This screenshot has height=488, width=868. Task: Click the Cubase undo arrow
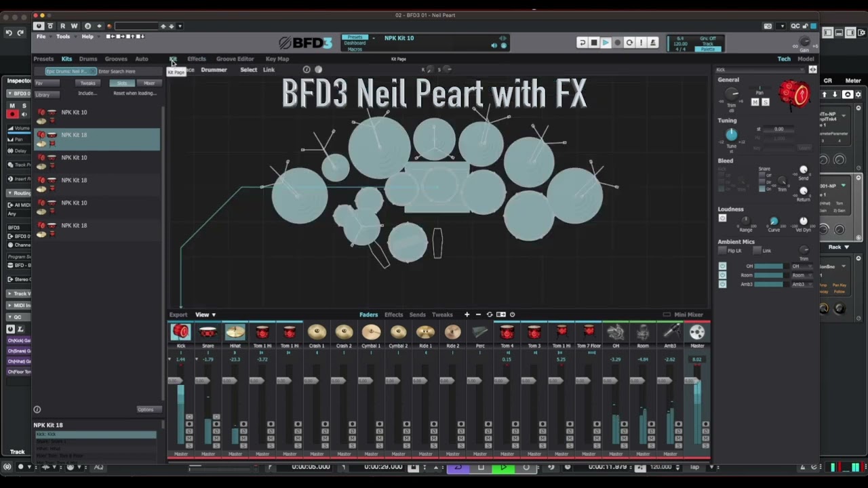9,33
